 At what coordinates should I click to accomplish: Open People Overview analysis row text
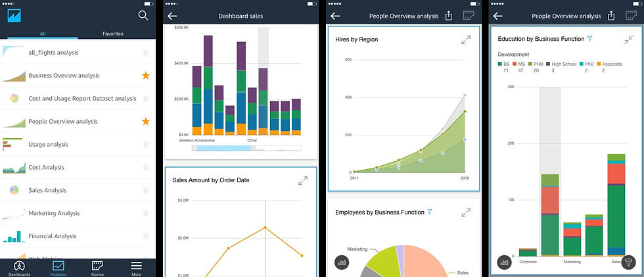pos(63,121)
